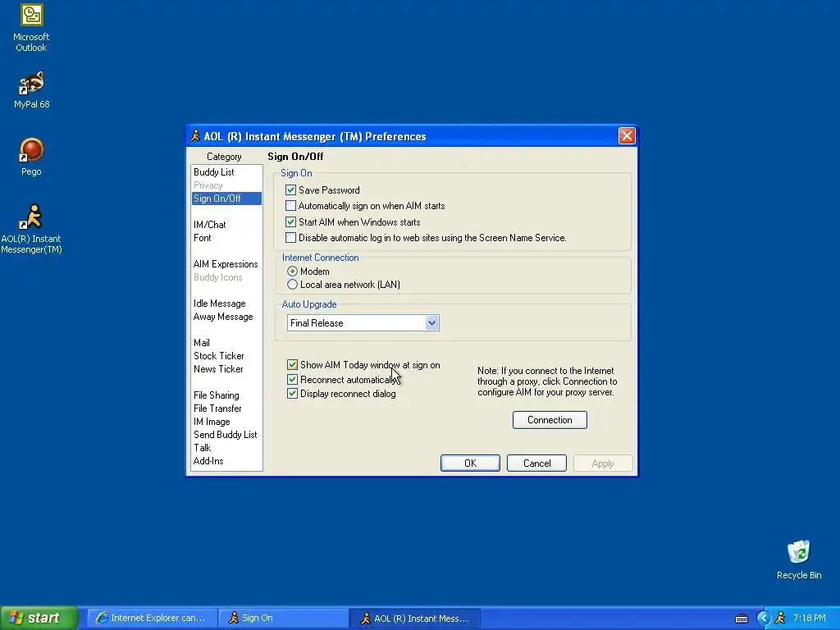Uncheck the Save Password checkbox
840x630 pixels.
[291, 189]
